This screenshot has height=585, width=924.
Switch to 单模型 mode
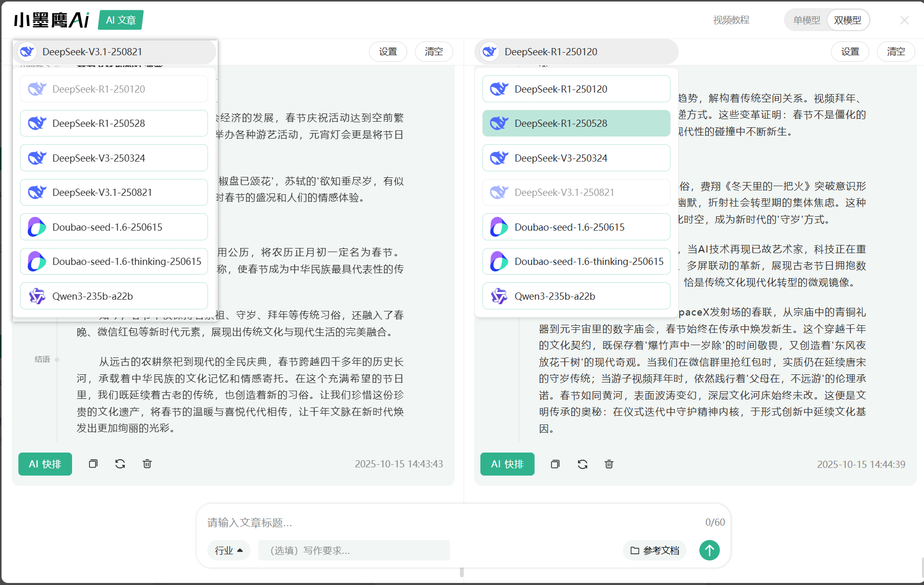(x=806, y=20)
